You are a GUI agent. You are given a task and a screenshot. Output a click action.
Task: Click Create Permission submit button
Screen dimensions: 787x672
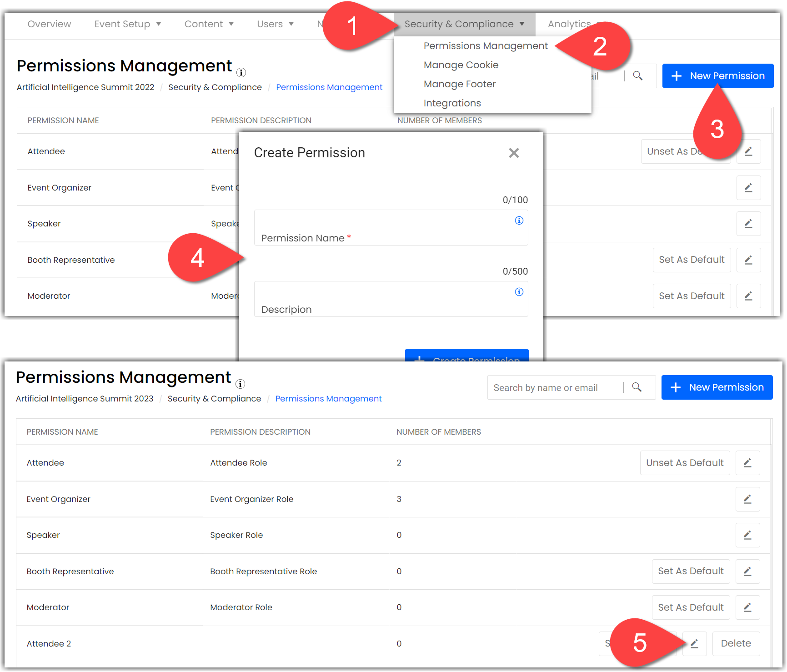(466, 355)
